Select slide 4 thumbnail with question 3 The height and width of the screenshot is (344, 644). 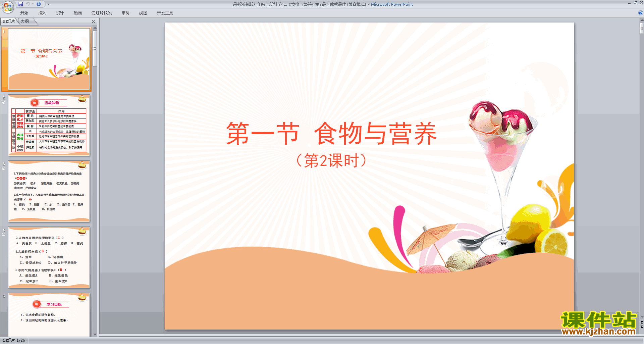click(x=49, y=257)
